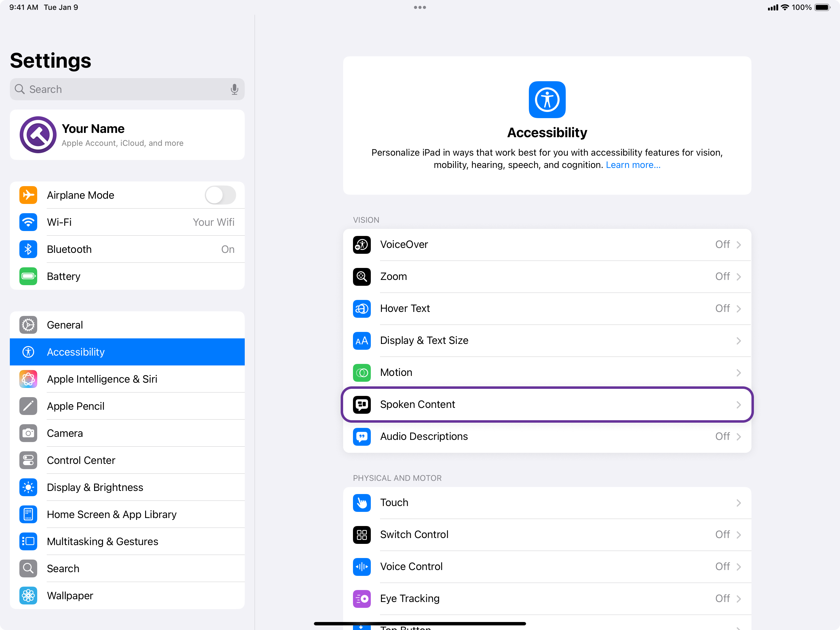Click the Learn more link

point(633,165)
